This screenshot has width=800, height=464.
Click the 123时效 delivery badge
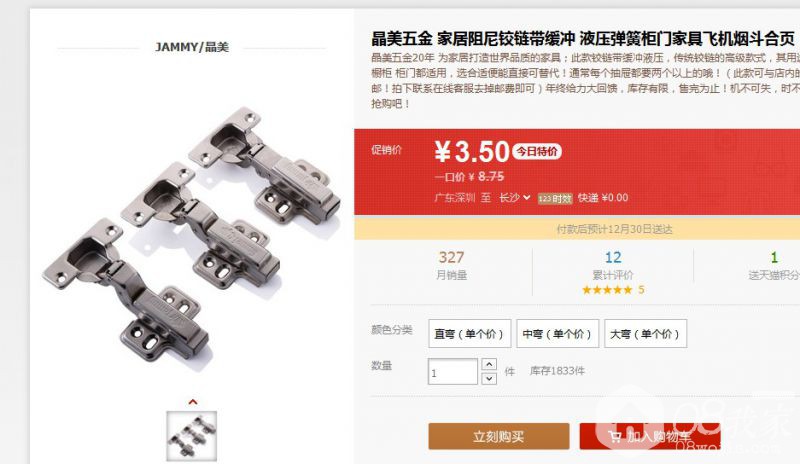pos(555,199)
